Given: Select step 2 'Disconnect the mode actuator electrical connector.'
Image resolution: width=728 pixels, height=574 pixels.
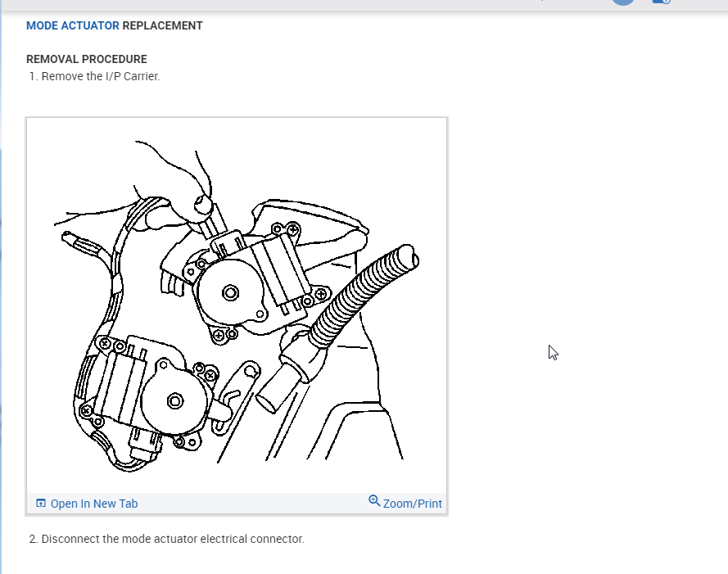Looking at the screenshot, I should pyautogui.click(x=173, y=539).
